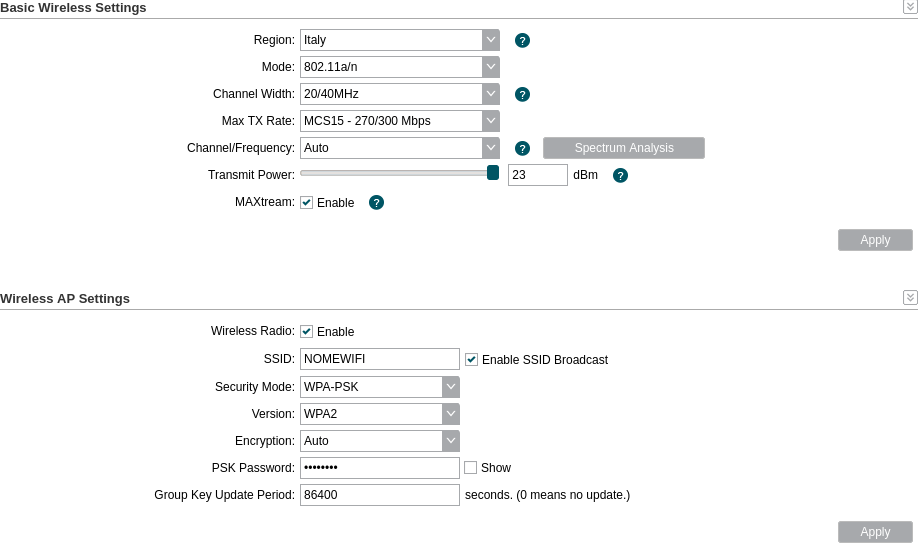Image resolution: width=918 pixels, height=553 pixels.
Task: Click the Max TX Rate label
Action: click(258, 121)
